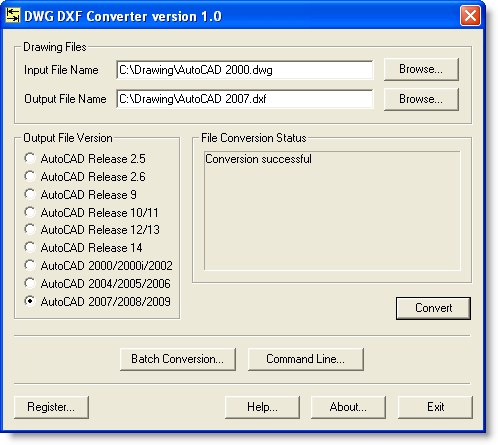Viewport: 498px width, 445px height.
Task: Pick AutoCAD 2004/2005/2006 output version
Action: click(30, 283)
